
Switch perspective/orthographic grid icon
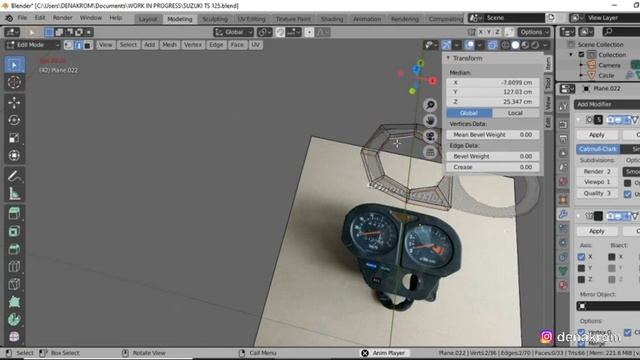[430, 152]
